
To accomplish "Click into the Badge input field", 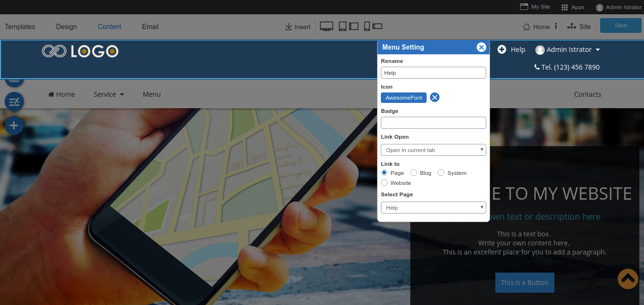I will tap(433, 122).
